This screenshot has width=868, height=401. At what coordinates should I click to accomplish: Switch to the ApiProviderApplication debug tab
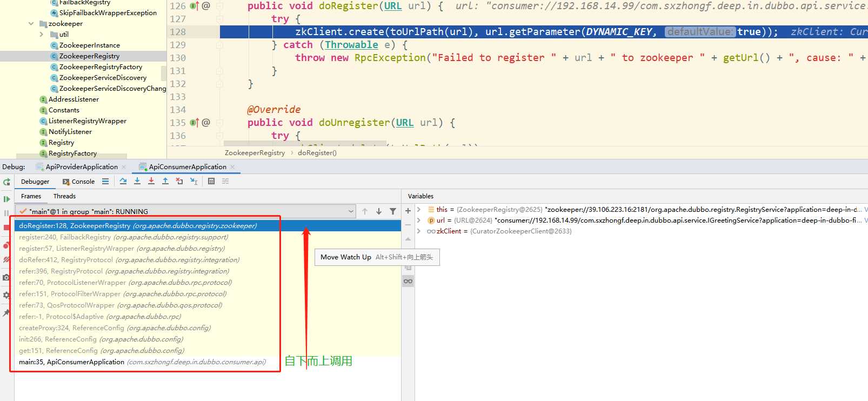(x=81, y=167)
